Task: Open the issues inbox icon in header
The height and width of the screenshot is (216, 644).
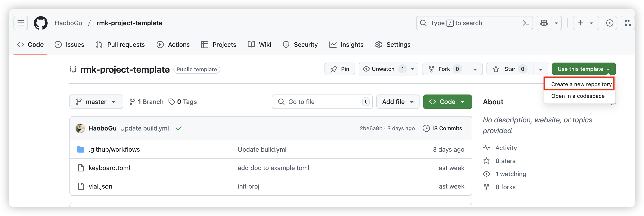Action: (609, 23)
